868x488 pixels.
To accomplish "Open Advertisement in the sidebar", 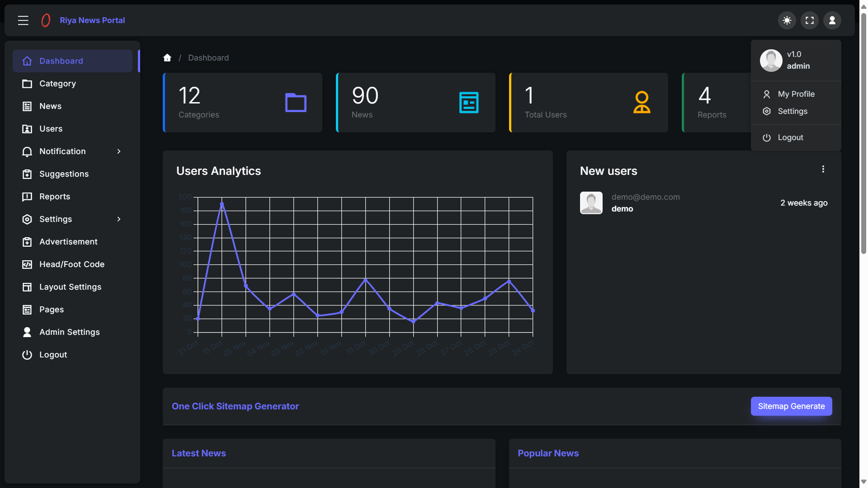I will [68, 242].
